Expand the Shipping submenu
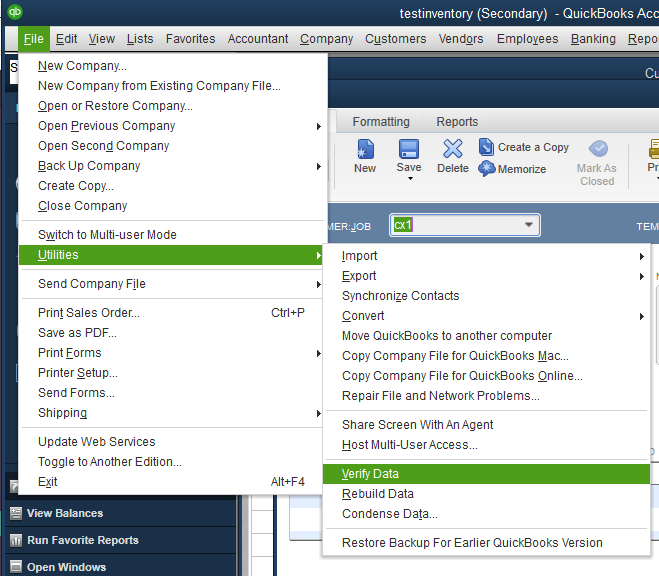Screen dimensions: 659x576 319,413
